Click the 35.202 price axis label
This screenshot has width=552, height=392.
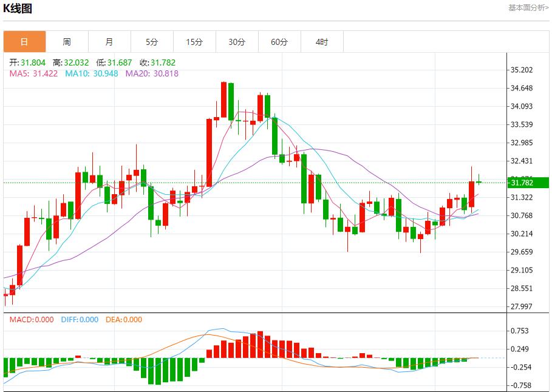(522, 70)
